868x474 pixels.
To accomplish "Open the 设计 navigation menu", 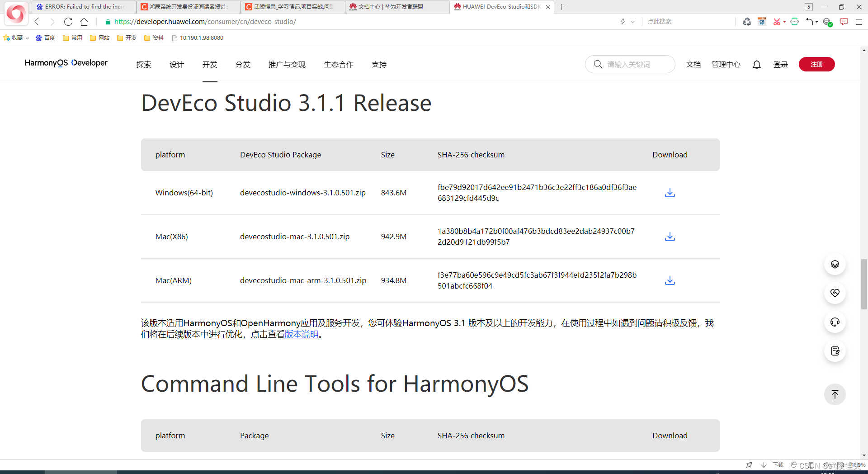I will pyautogui.click(x=177, y=65).
